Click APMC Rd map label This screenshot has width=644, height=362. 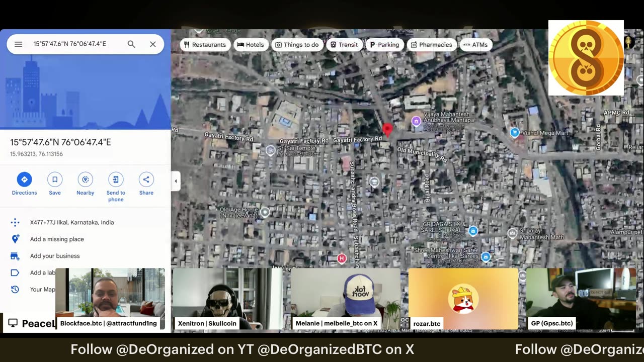click(x=616, y=113)
